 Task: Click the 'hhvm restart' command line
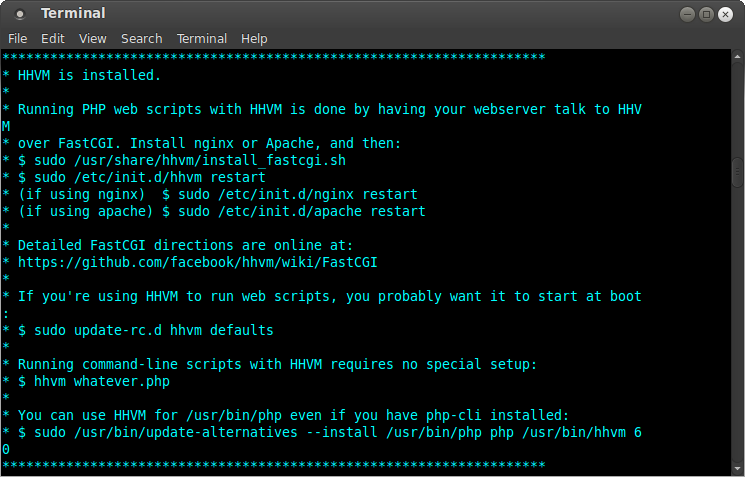[x=150, y=177]
